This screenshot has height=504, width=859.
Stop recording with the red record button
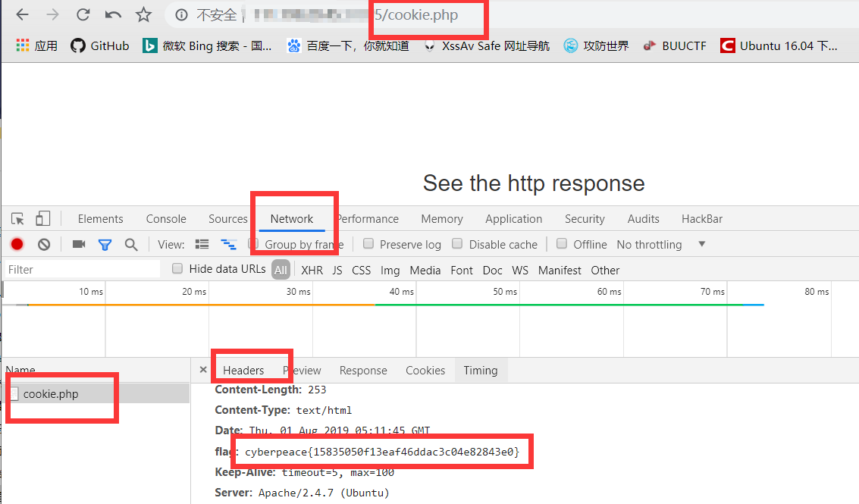(17, 244)
